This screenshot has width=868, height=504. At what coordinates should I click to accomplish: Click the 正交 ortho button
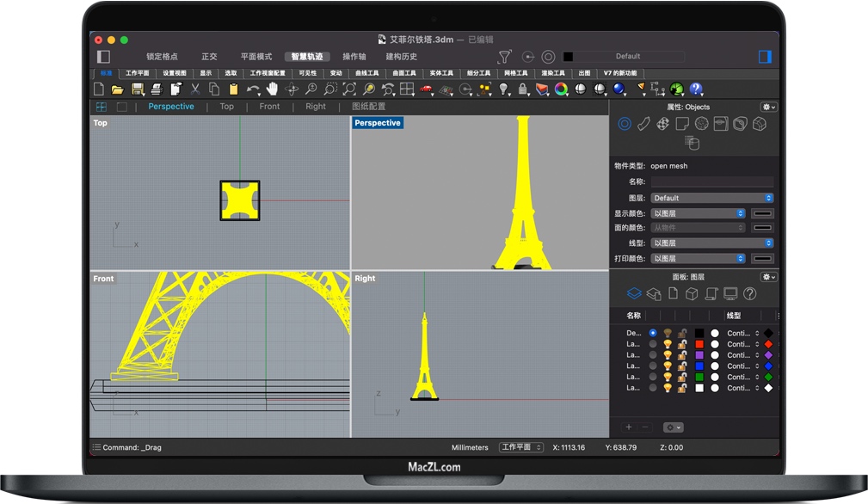[209, 57]
